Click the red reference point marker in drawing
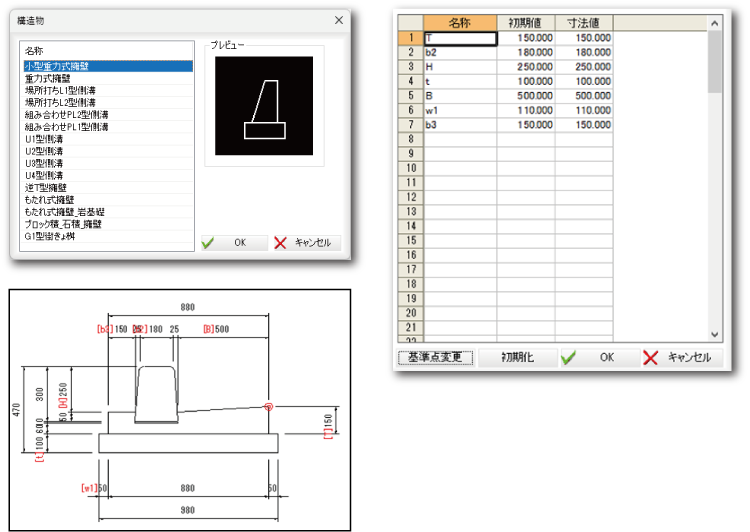 pyautogui.click(x=268, y=406)
